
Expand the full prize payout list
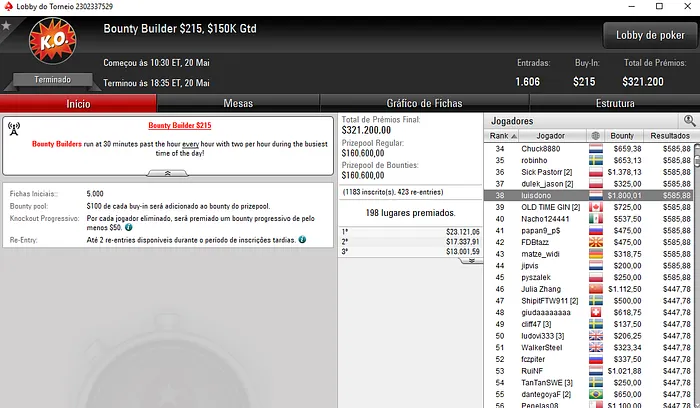471,261
